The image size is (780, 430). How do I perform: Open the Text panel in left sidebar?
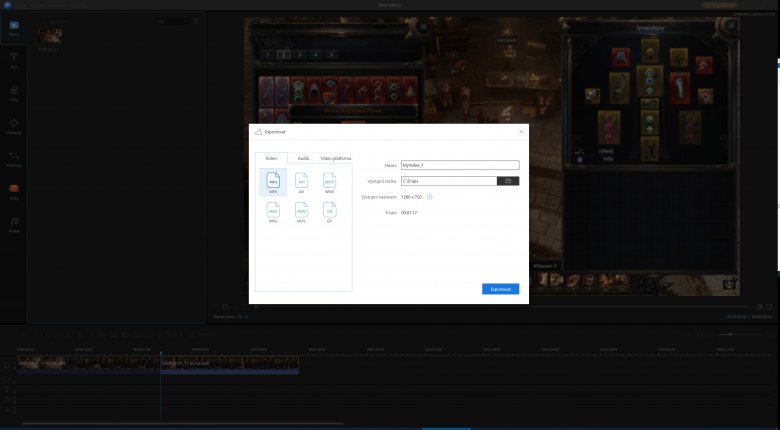14,61
